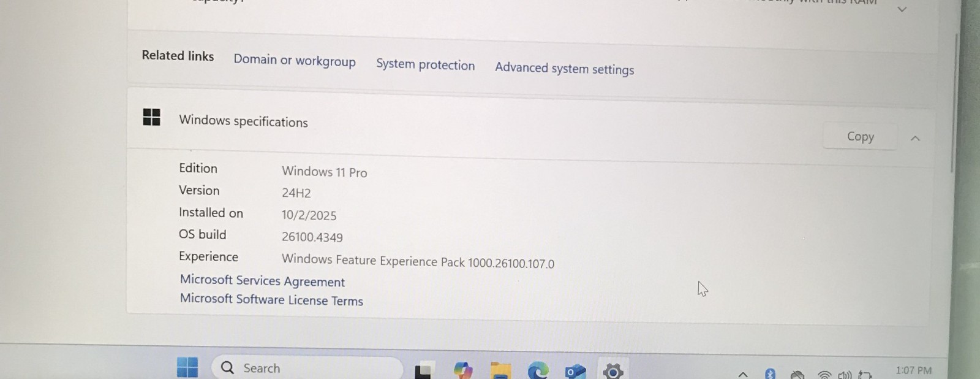
Task: Expand the partially visible section chevron above
Action: [902, 9]
